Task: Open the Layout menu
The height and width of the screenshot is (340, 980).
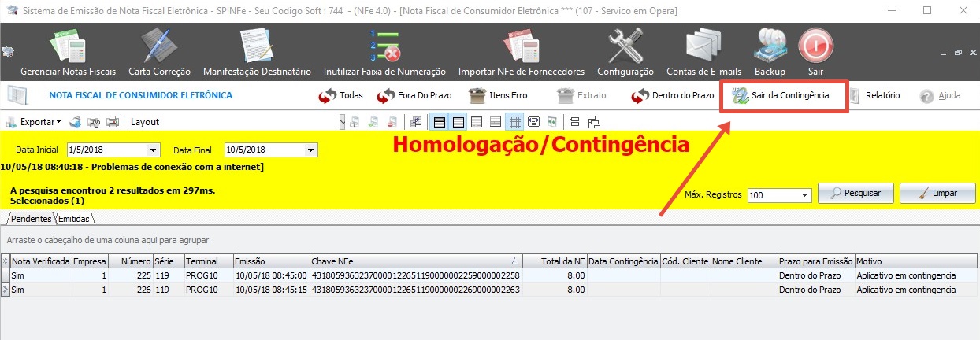Action: [145, 122]
